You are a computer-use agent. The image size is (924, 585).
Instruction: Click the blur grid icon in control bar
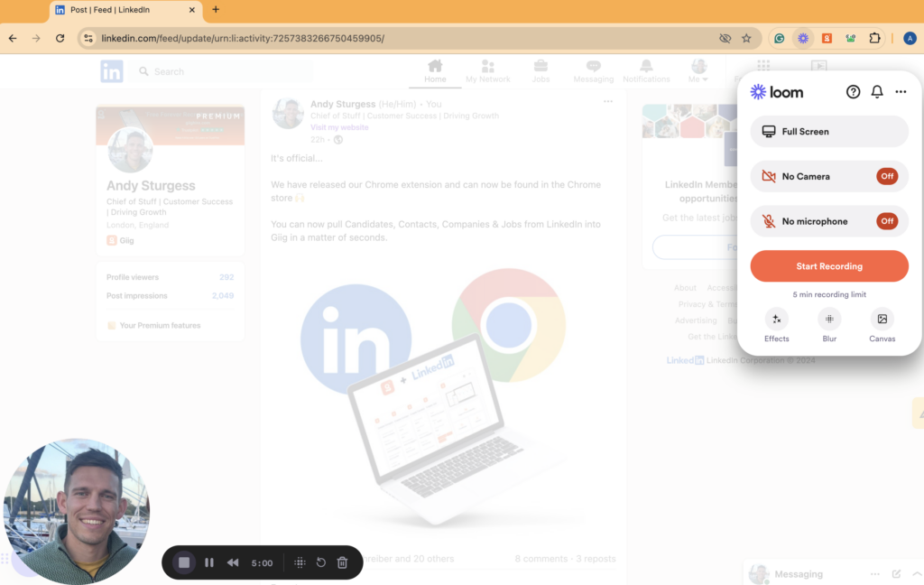(300, 562)
